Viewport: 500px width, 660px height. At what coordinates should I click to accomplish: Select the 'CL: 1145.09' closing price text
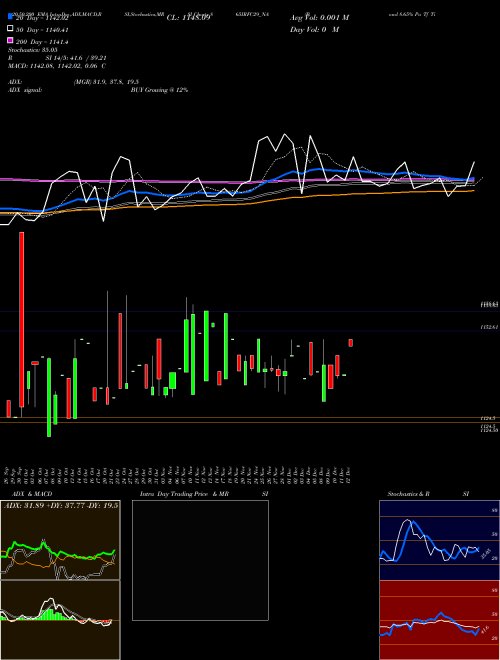click(x=188, y=17)
